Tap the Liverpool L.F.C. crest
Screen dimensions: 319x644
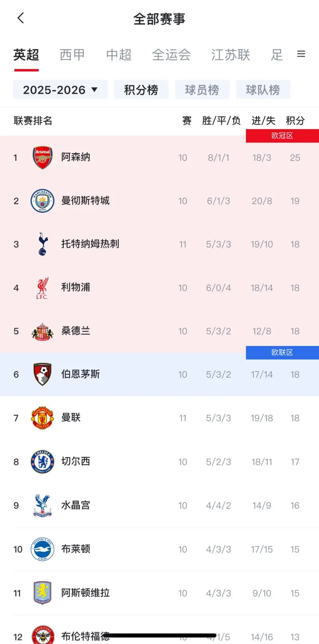pos(42,288)
